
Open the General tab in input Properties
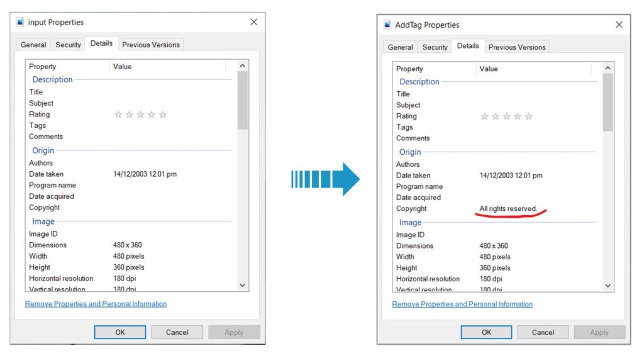(33, 45)
